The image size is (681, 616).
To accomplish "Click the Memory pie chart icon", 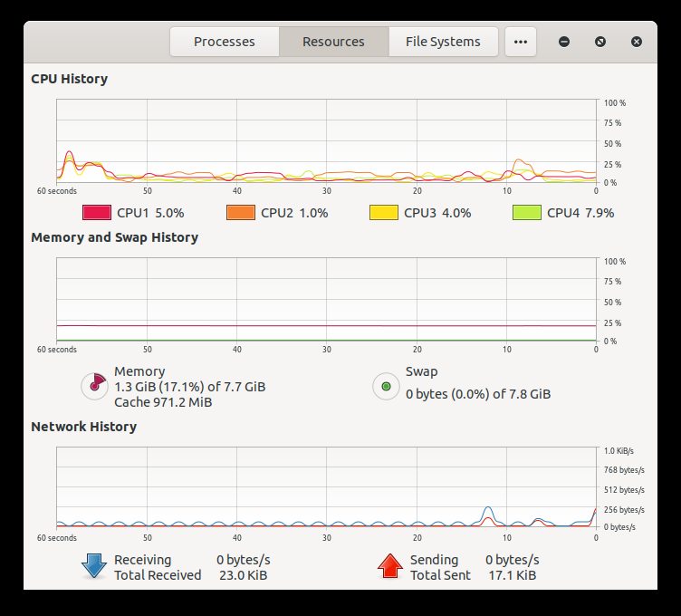I will pyautogui.click(x=94, y=386).
